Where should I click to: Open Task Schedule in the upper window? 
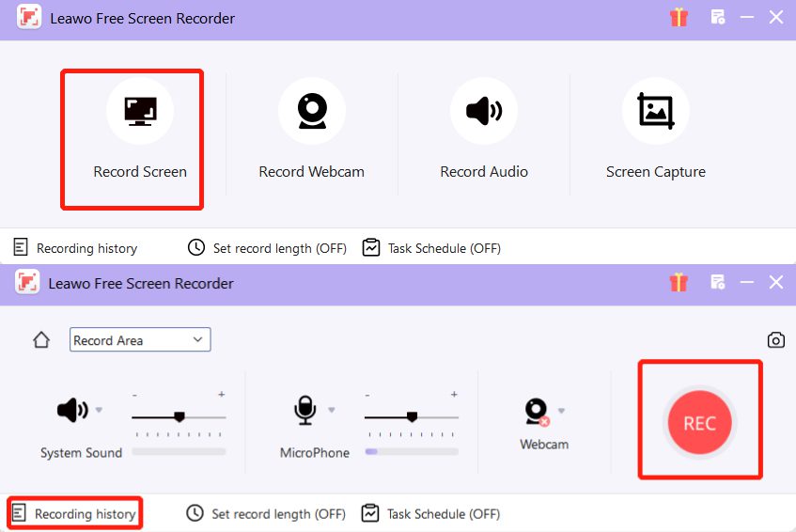(x=431, y=248)
